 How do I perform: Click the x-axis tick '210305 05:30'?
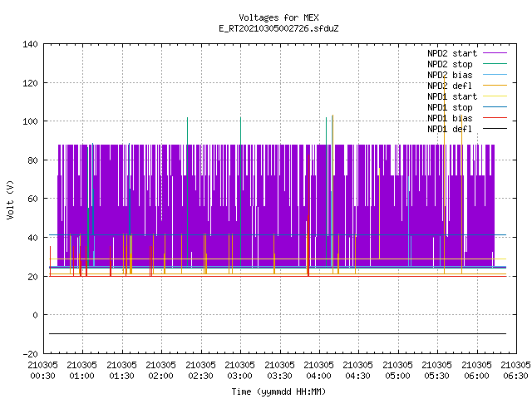[x=436, y=371]
